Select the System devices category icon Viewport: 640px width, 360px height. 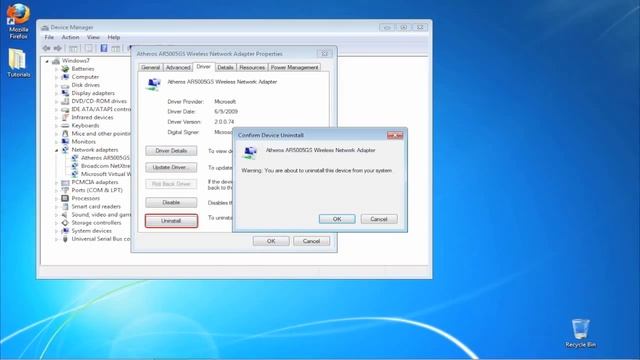coord(65,231)
